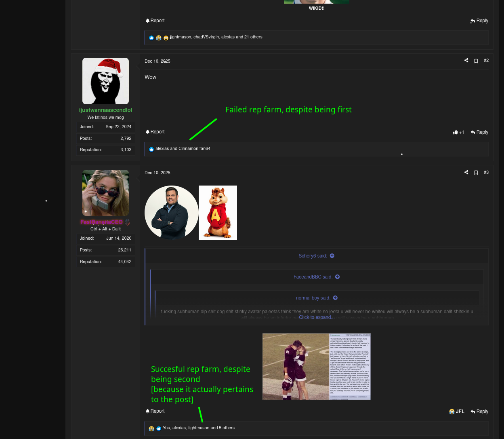
Task: Open the Santa hat avatar of ijustwannaascendlol
Action: pyautogui.click(x=105, y=81)
